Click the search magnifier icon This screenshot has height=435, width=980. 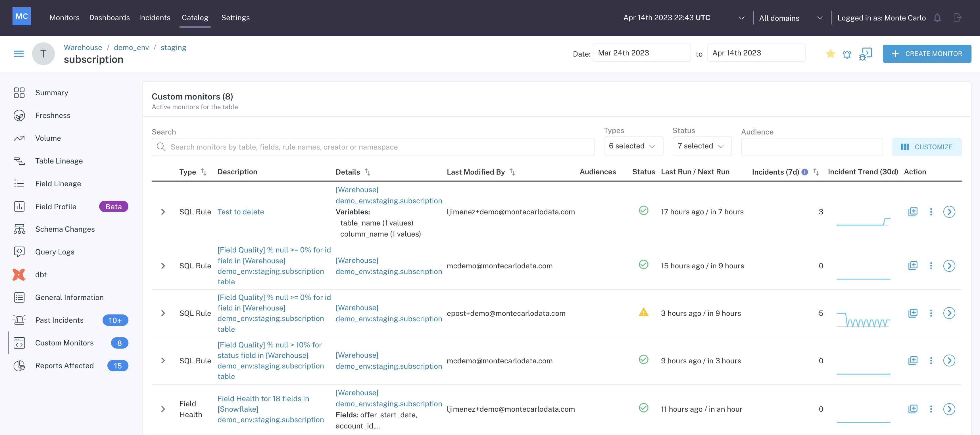[x=161, y=147]
